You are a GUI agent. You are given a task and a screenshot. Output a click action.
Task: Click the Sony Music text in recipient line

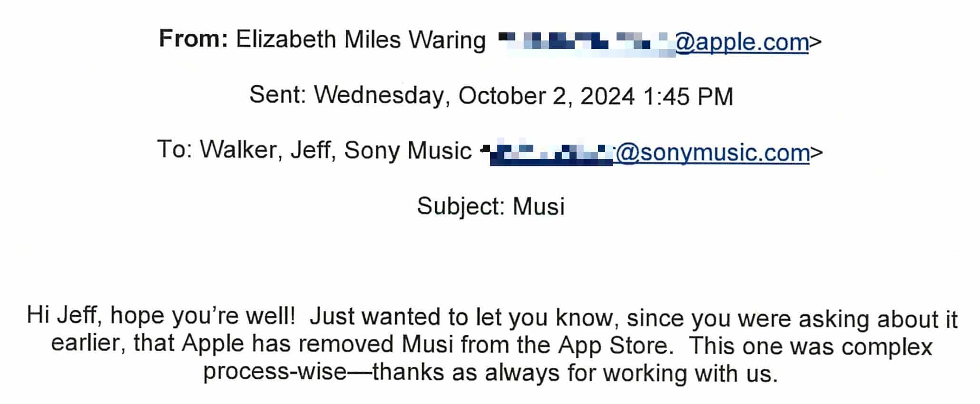(408, 151)
